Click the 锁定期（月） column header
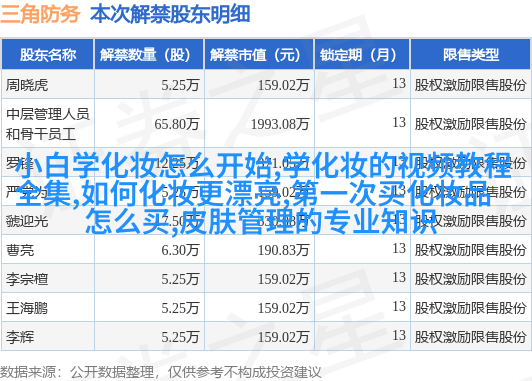The width and height of the screenshot is (532, 381). (x=362, y=55)
